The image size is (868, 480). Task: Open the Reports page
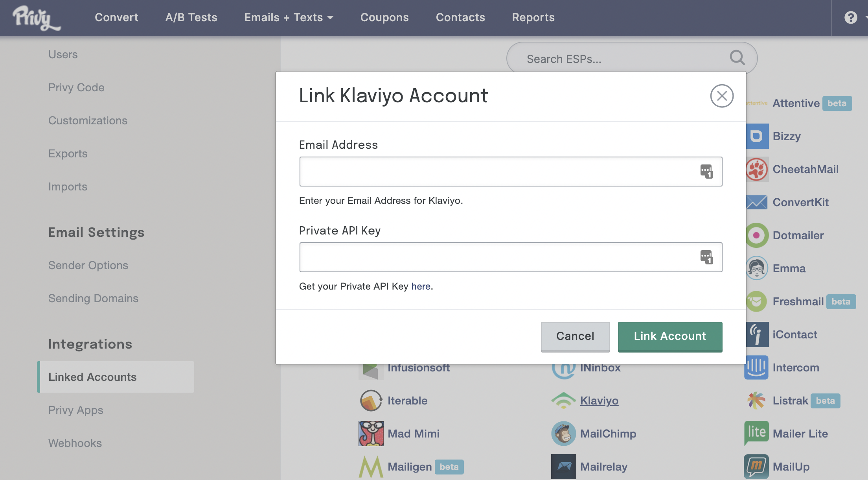click(533, 17)
